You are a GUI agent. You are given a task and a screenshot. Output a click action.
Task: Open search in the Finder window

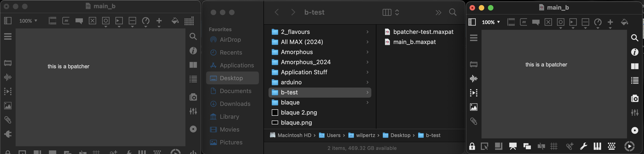453,12
